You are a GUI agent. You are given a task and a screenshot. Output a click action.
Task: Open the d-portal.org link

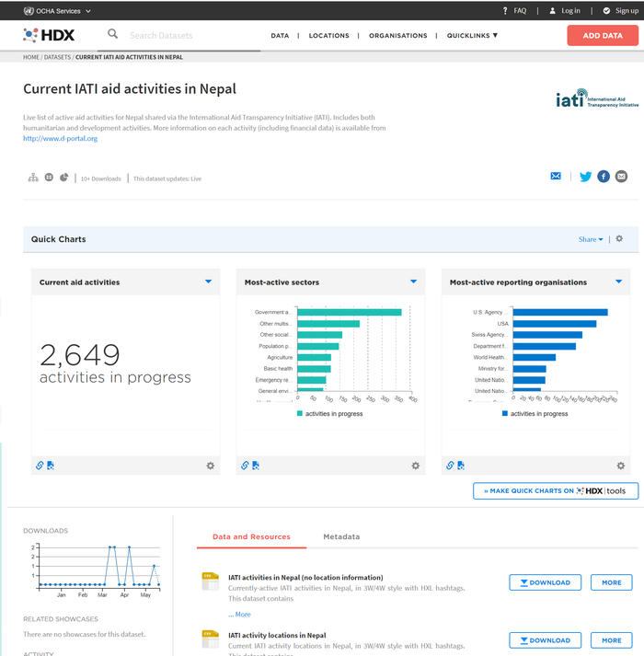[x=60, y=139]
